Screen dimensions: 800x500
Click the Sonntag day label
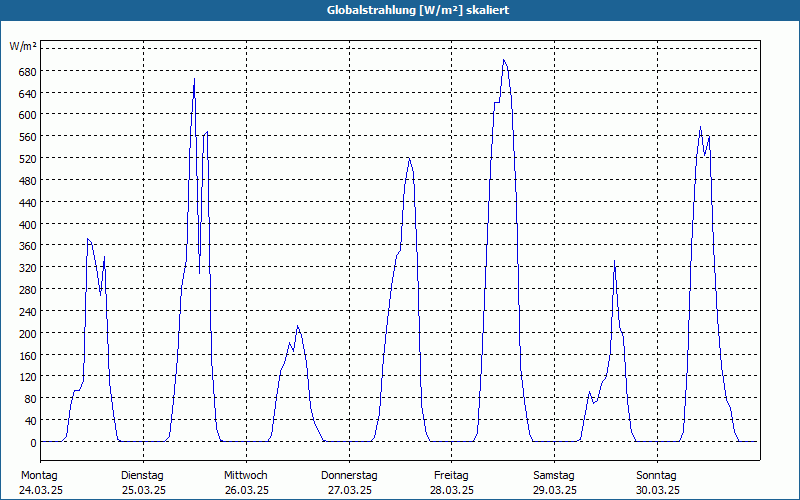(x=656, y=476)
